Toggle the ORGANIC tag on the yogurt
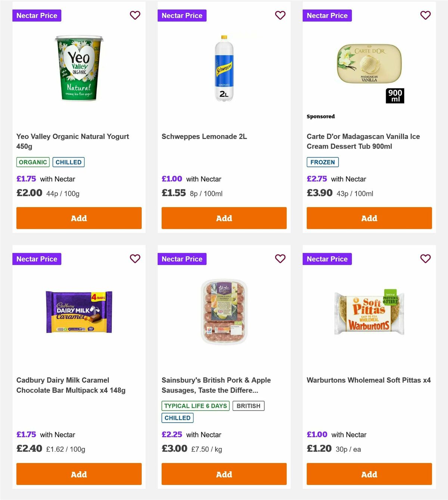 tap(32, 162)
